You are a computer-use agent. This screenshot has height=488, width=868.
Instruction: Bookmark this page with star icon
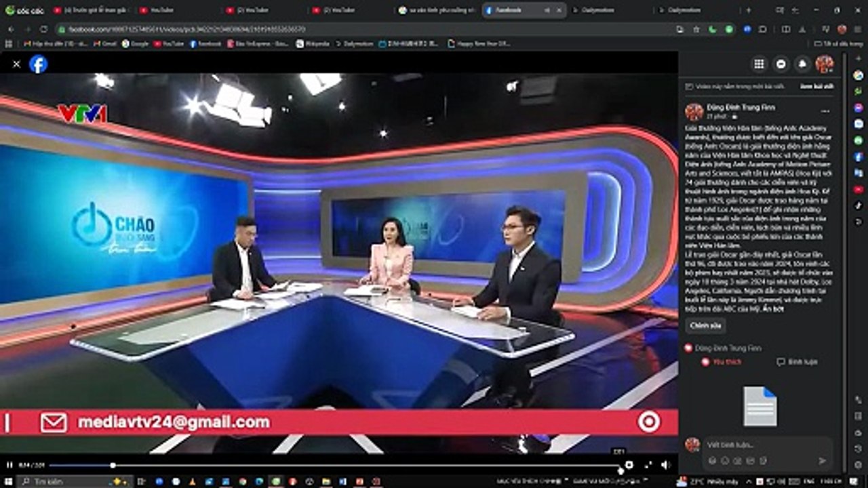pos(696,29)
